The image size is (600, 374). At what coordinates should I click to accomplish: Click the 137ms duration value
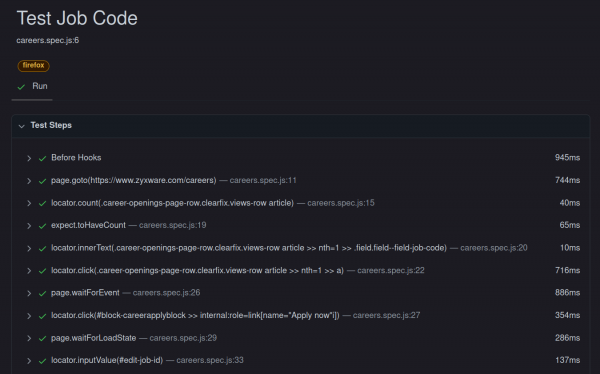(x=567, y=360)
